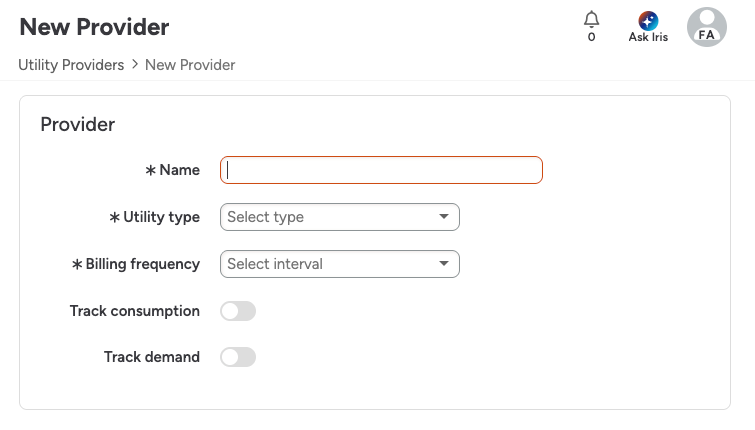Screen dimensions: 755x430
Task: Click the Billing frequency dropdown arrow
Action: pyautogui.click(x=444, y=264)
